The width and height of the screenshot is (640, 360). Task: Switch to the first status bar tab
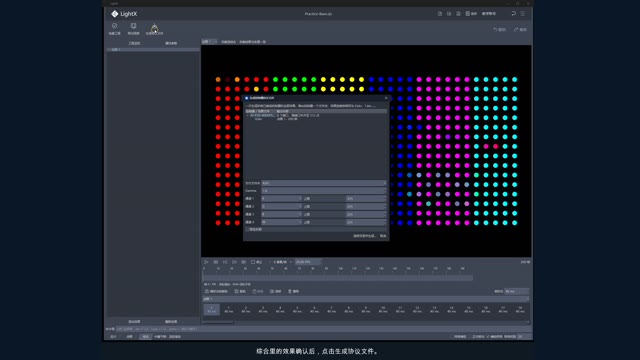pos(113,337)
